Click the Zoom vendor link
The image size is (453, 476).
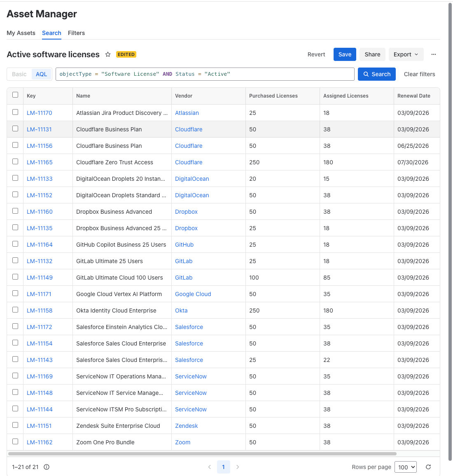coord(183,442)
